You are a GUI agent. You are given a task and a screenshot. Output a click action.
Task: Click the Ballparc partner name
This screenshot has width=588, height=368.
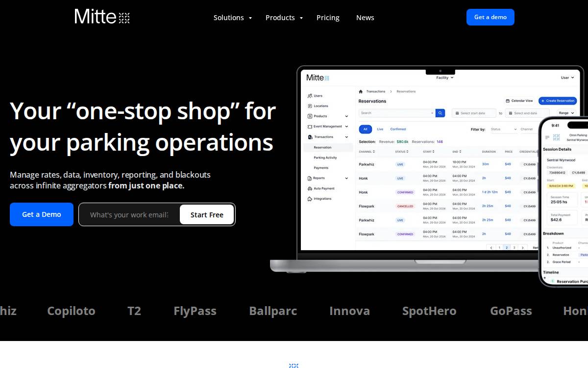(x=273, y=311)
